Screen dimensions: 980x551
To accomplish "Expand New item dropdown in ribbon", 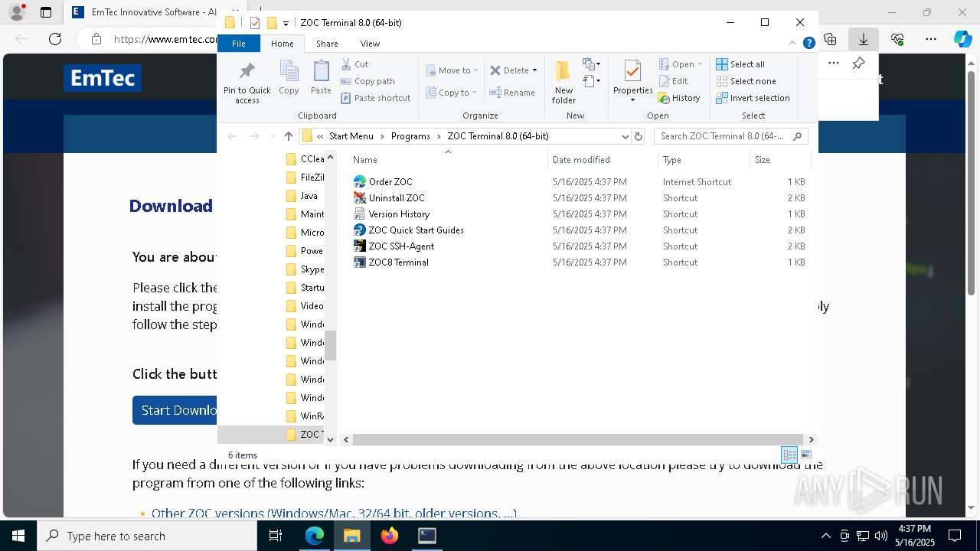I will tap(591, 64).
